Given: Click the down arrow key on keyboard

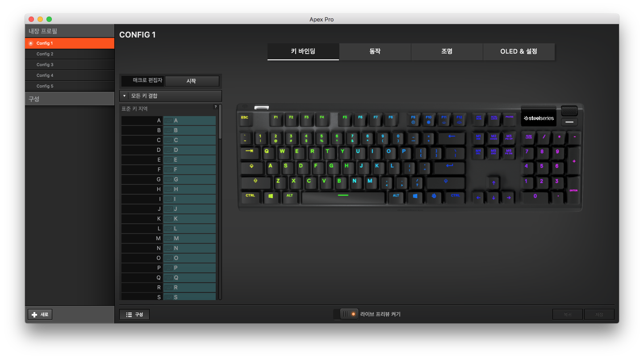Looking at the screenshot, I should click(x=493, y=197).
